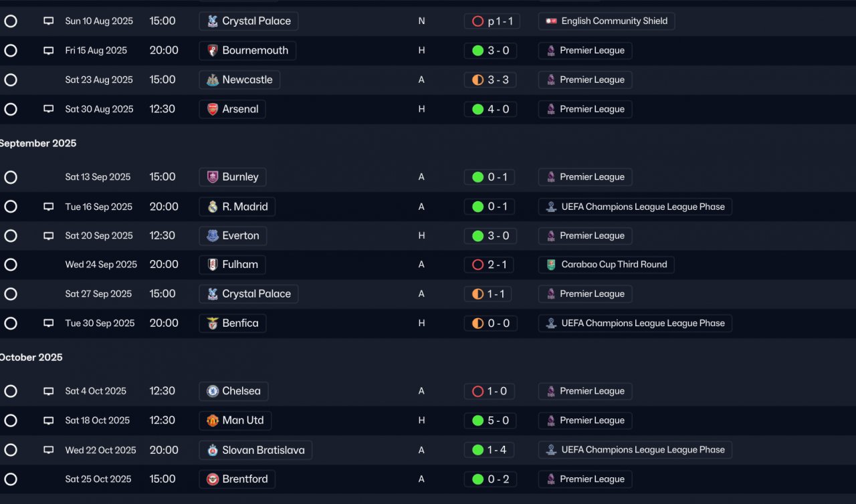The width and height of the screenshot is (856, 504).
Task: Open the Everton team name button
Action: click(x=233, y=236)
